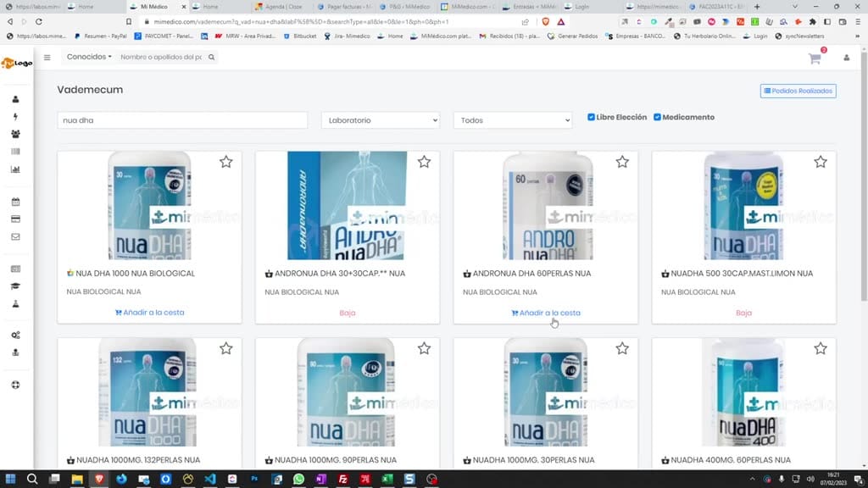The height and width of the screenshot is (488, 868).
Task: Open the shopping cart icon
Action: pyautogui.click(x=815, y=58)
